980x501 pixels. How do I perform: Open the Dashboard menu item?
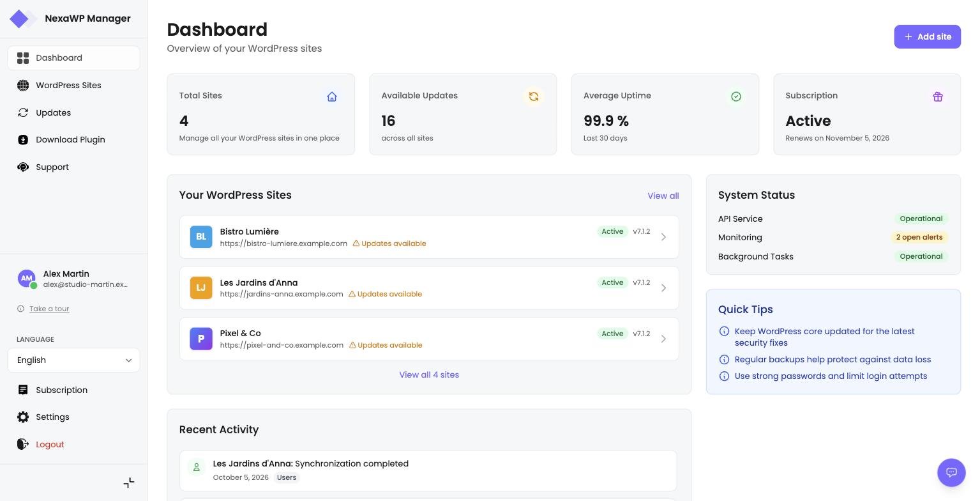[x=74, y=58]
